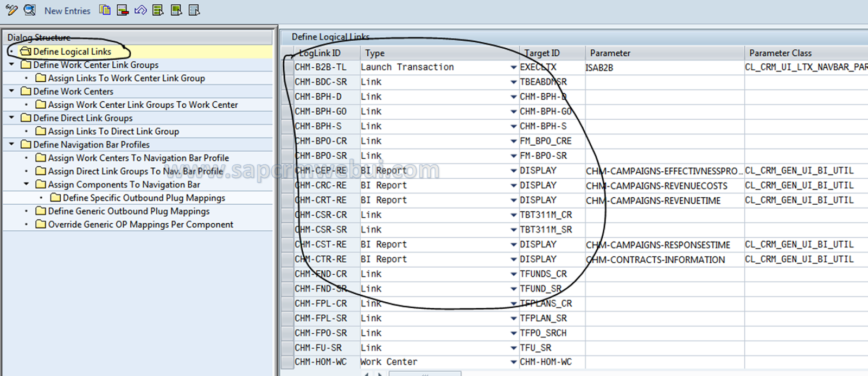
Task: Click the Select All icon
Action: click(158, 10)
